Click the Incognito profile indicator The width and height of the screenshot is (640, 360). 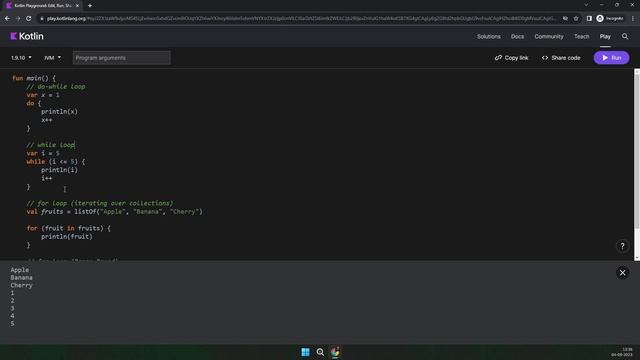(610, 18)
